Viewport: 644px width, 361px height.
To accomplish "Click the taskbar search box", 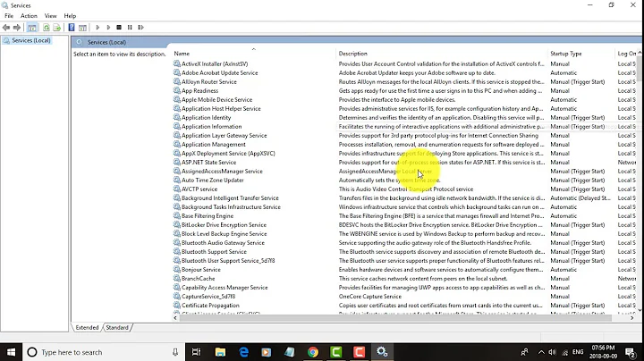I will point(103,352).
